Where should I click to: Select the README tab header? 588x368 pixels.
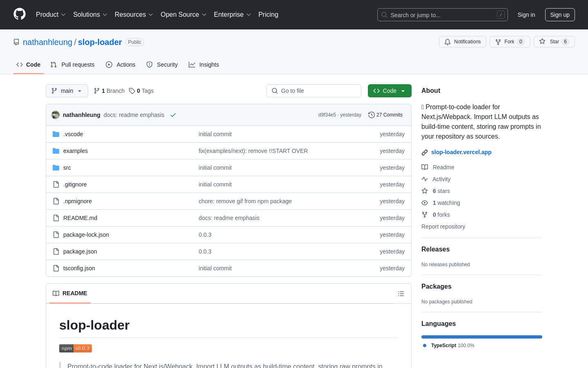[70, 293]
